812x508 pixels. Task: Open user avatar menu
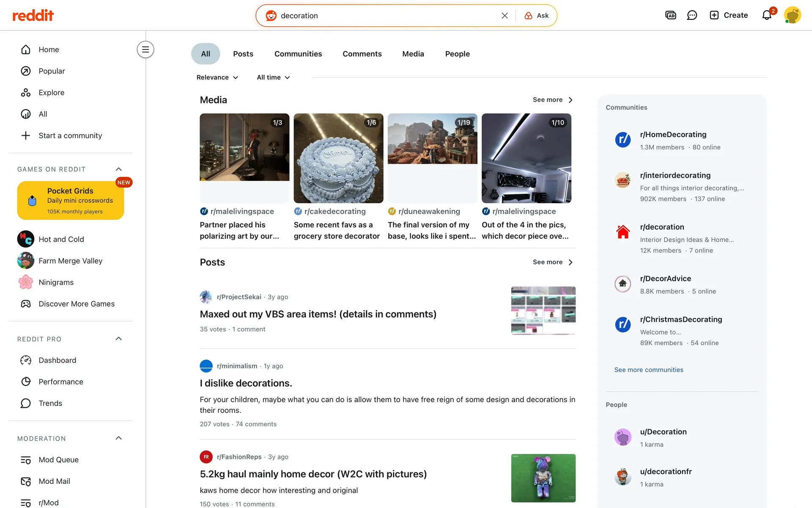pyautogui.click(x=792, y=15)
